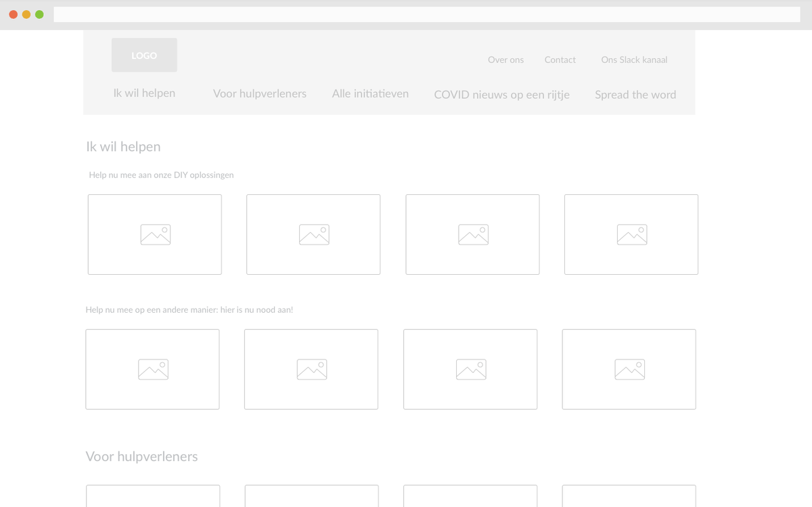Open COVID nieuws op een rijtje

501,95
